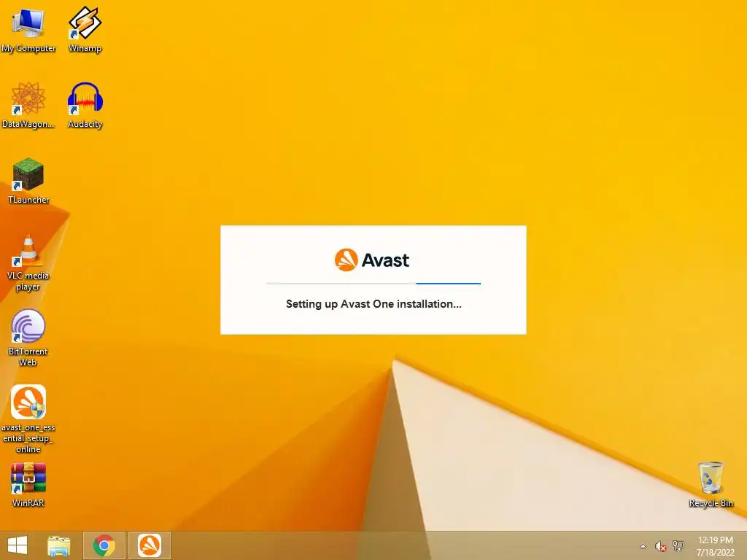Open the My Computer desktop icon
The width and height of the screenshot is (747, 560).
click(28, 28)
